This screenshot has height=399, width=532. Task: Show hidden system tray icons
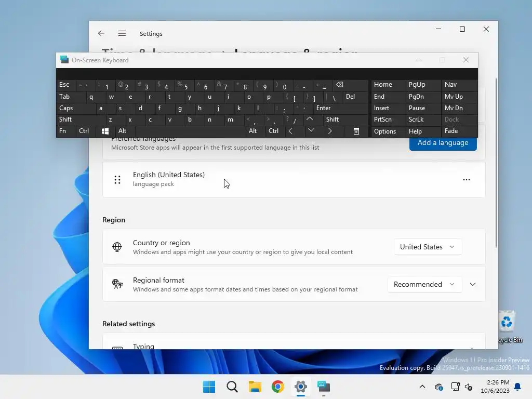(x=422, y=387)
